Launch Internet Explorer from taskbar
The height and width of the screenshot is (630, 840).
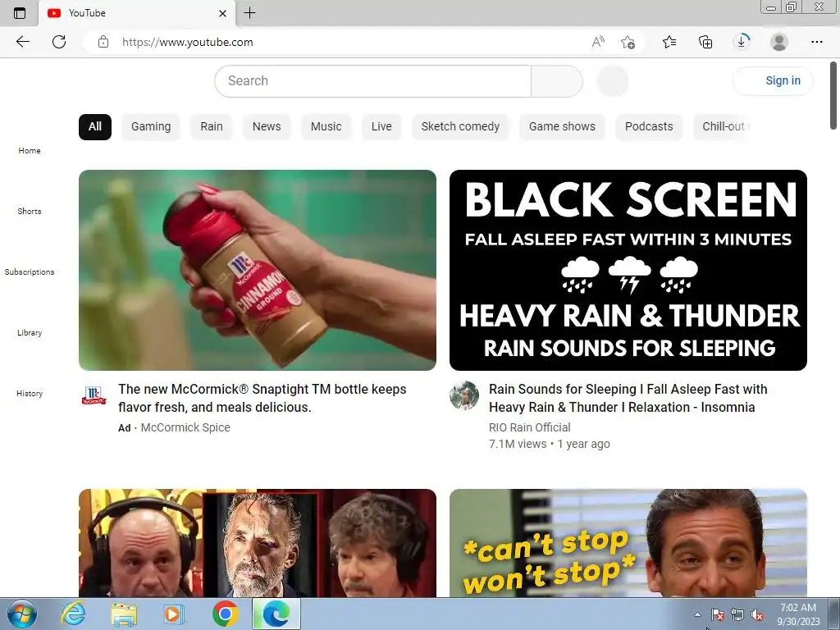73,614
